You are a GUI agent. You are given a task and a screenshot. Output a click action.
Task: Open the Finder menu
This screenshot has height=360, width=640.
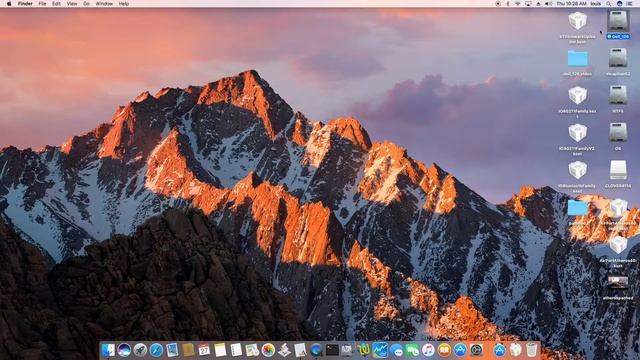25,4
